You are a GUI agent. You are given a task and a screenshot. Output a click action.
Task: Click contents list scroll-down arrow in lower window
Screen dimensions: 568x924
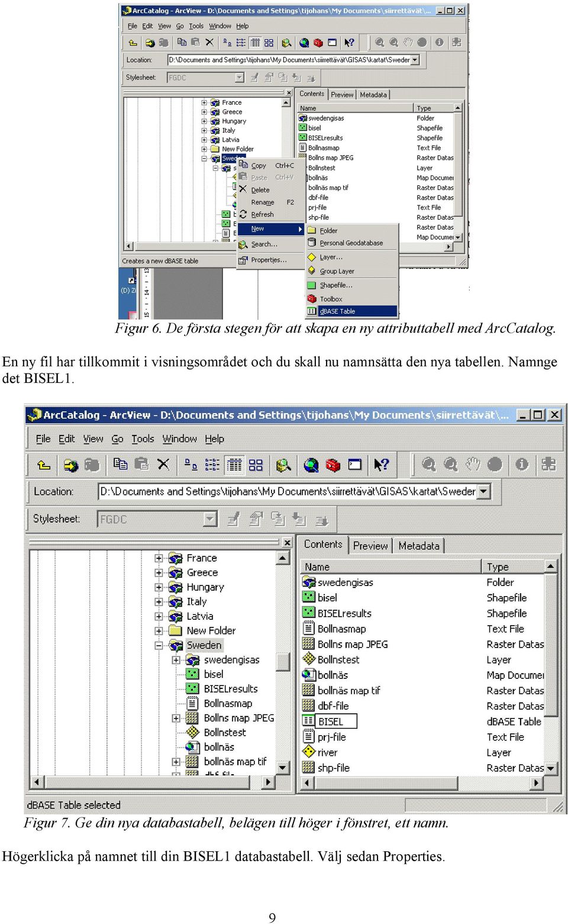(551, 768)
